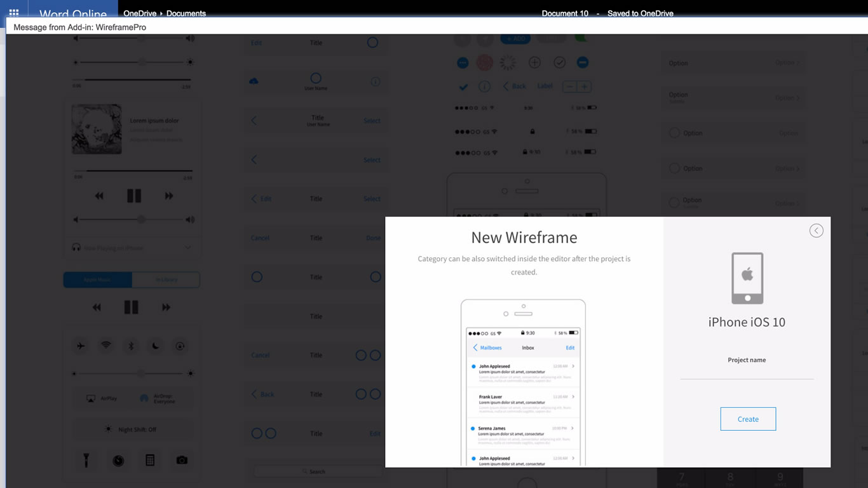The width and height of the screenshot is (868, 488).
Task: Click the blue Label link
Action: (545, 86)
